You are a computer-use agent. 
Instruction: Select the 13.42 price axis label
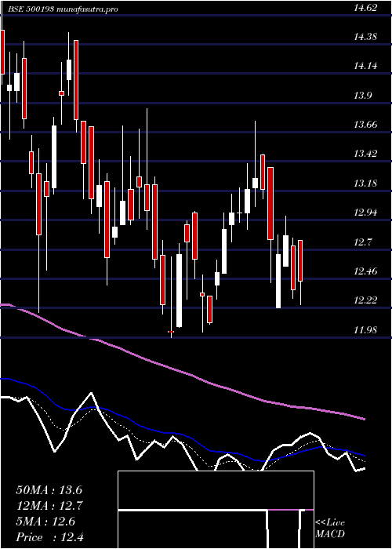click(x=365, y=154)
